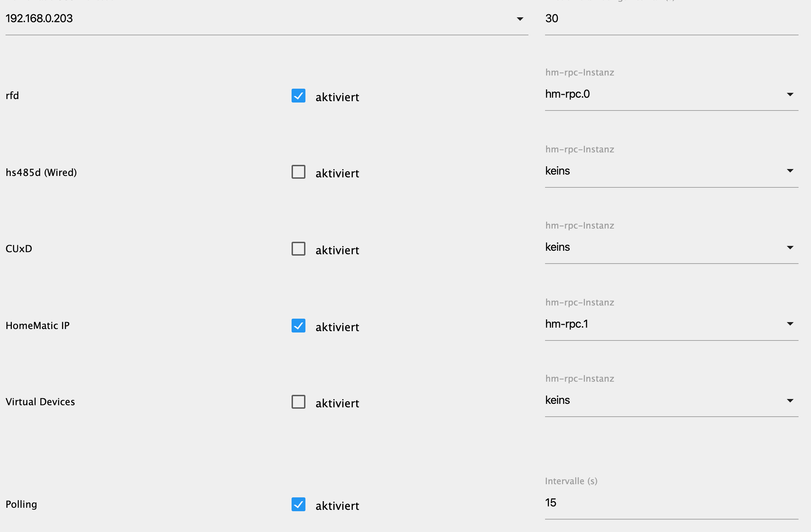Click the dropdown arrow beside hm-rpc.0

click(x=790, y=95)
